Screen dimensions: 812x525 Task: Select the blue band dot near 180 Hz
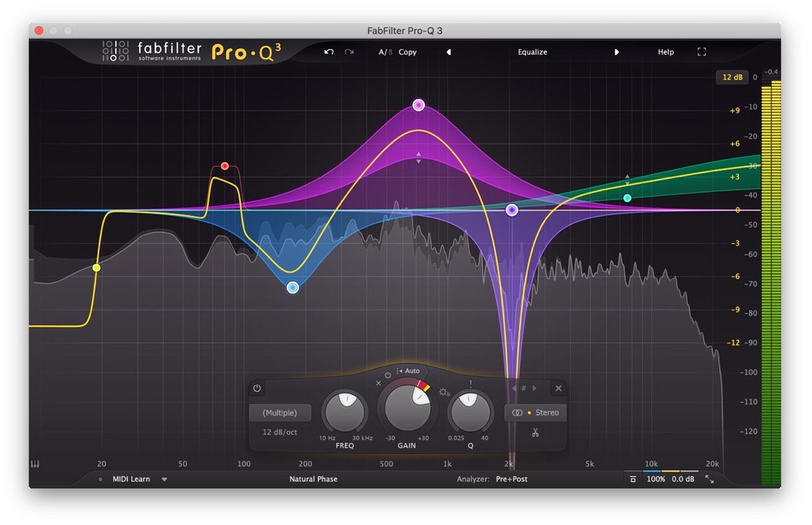tap(293, 288)
